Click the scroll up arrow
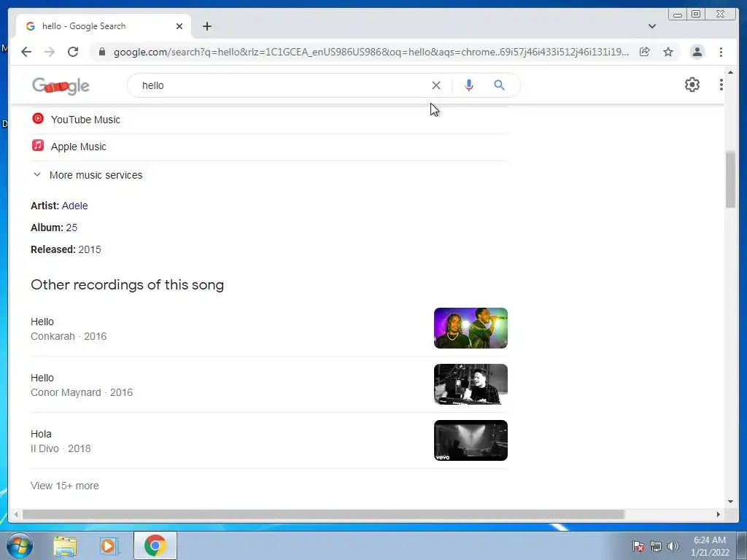 tap(730, 72)
